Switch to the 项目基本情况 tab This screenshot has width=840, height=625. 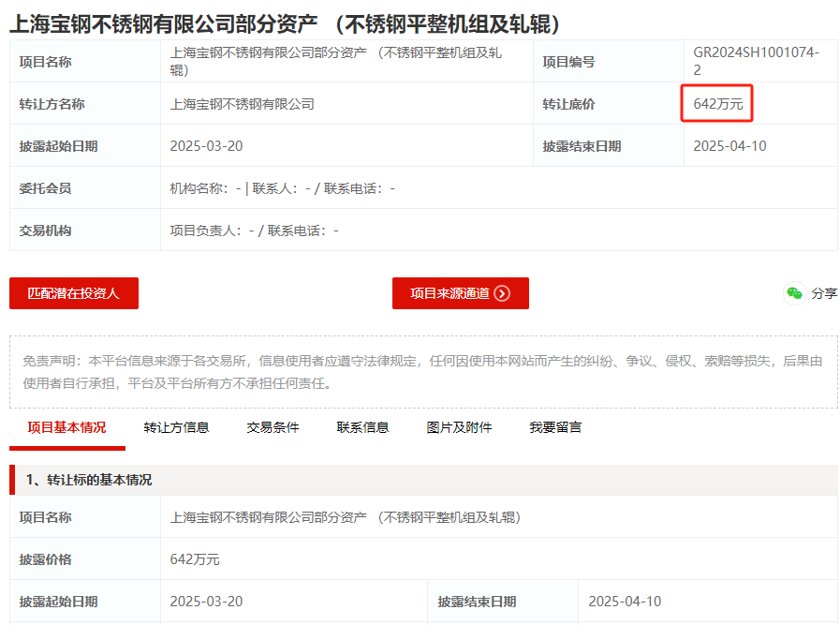pos(66,427)
